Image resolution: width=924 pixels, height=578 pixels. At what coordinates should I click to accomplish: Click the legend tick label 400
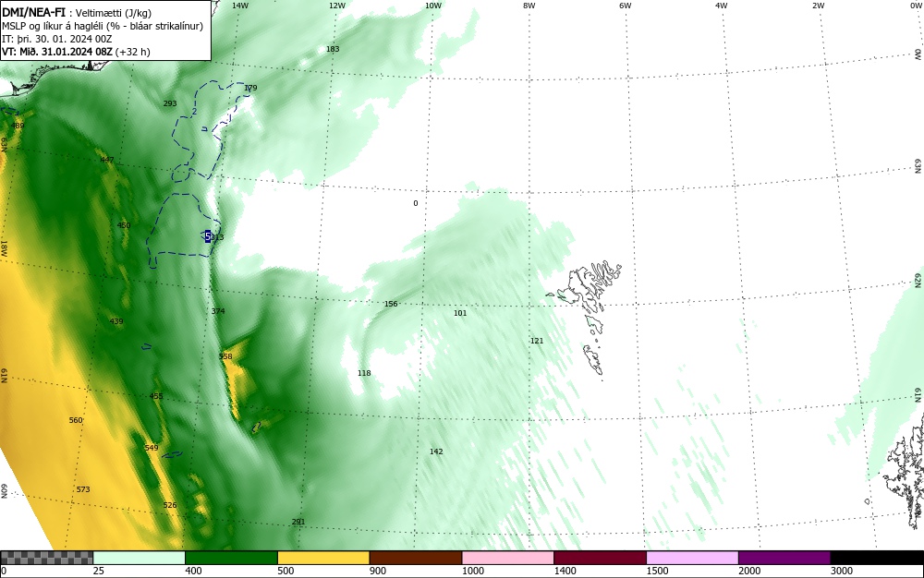click(193, 571)
